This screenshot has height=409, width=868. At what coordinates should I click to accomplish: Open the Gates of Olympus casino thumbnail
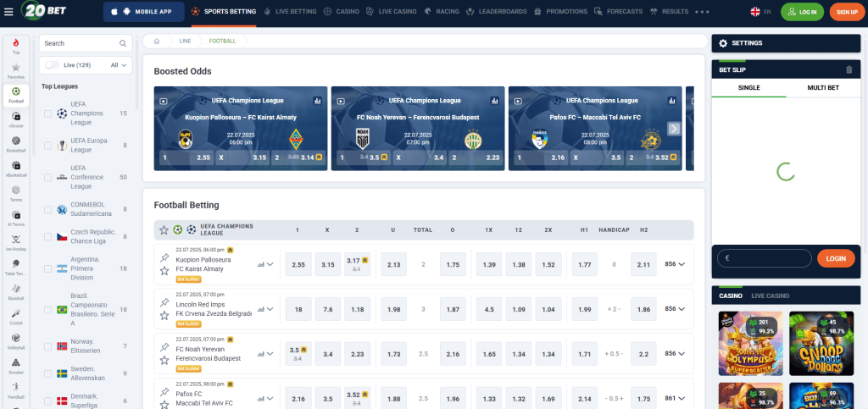pos(751,344)
